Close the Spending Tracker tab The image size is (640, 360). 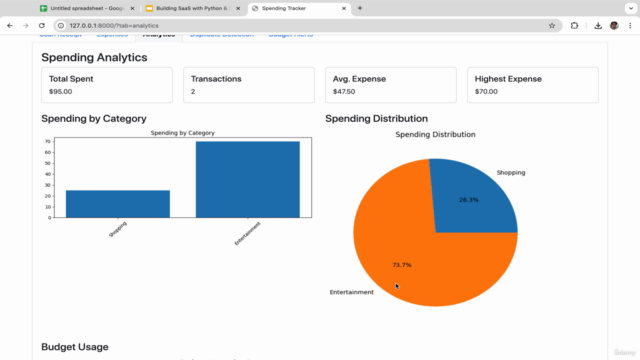(x=344, y=8)
